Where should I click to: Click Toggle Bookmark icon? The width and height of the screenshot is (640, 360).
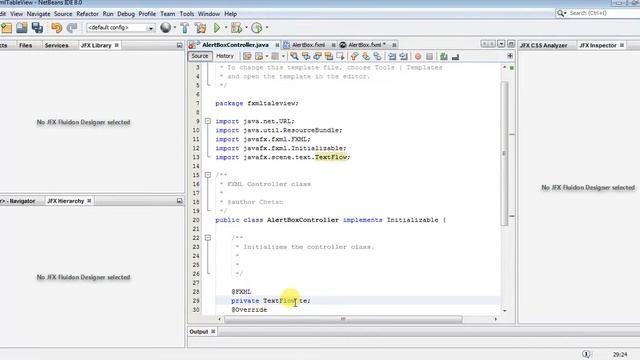378,56
